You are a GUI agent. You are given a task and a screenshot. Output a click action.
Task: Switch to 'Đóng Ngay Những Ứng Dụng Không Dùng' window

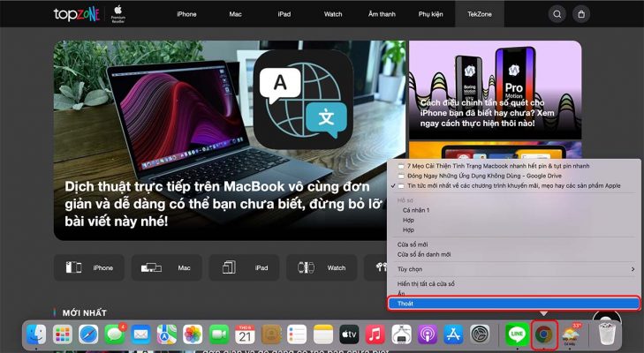click(x=493, y=176)
